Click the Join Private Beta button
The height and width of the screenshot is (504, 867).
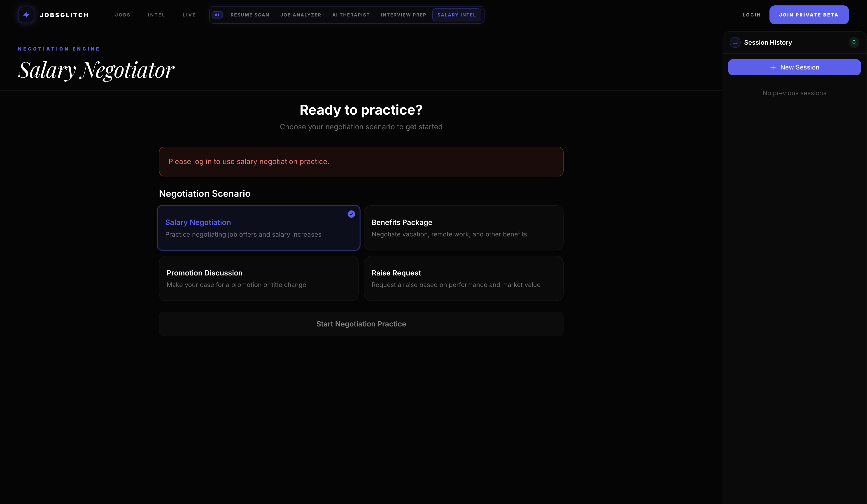(x=809, y=15)
